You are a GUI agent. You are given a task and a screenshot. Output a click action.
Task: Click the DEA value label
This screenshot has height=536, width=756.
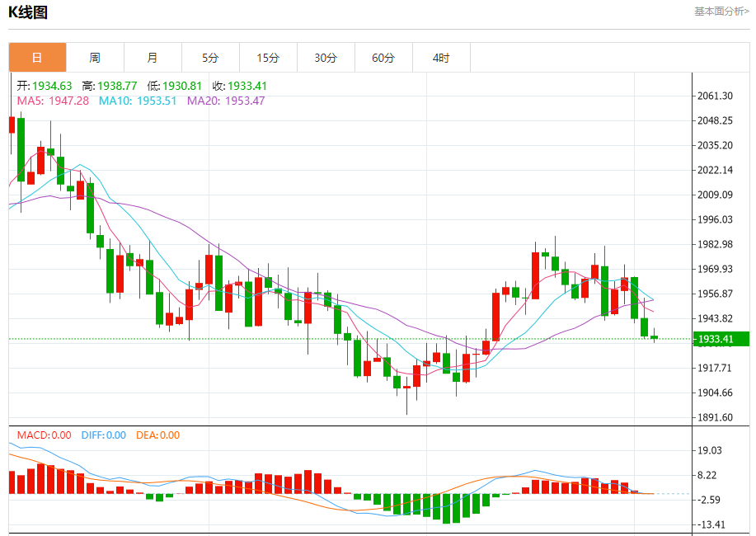157,435
